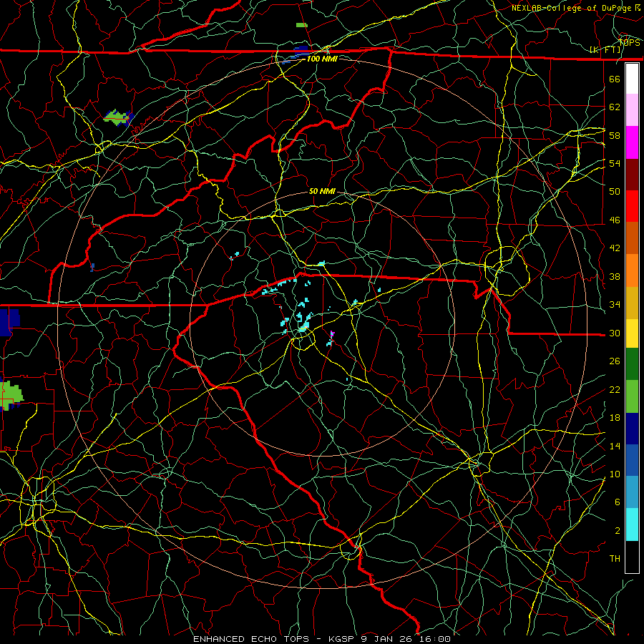Click the legend value '34'
644x644 pixels.
pos(615,305)
